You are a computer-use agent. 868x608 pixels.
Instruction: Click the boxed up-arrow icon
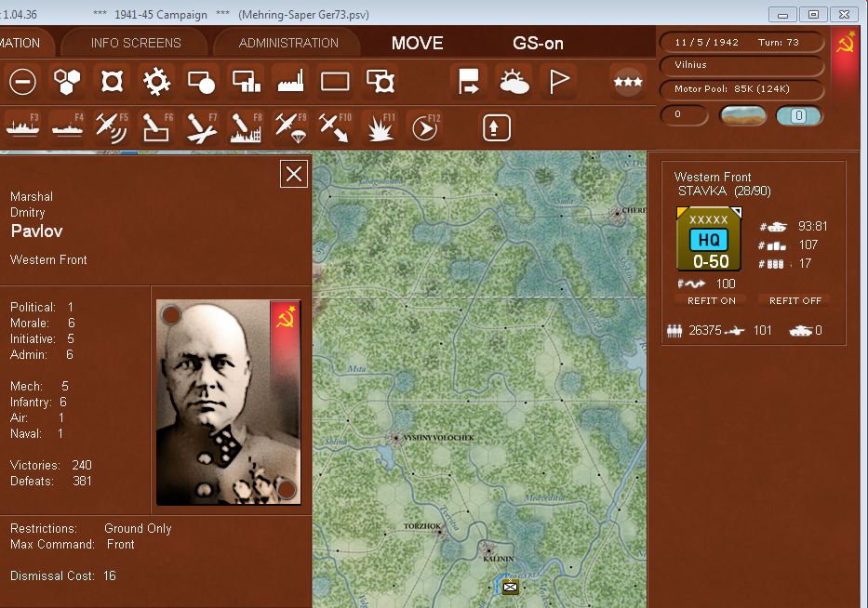(496, 127)
